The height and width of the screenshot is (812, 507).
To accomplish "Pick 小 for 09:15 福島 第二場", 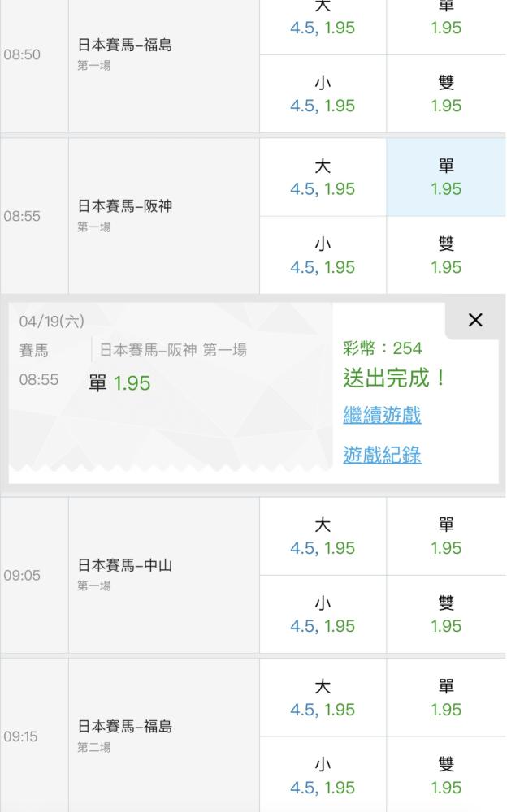I will [323, 775].
